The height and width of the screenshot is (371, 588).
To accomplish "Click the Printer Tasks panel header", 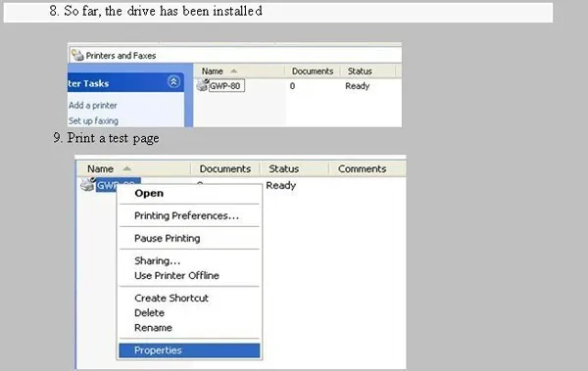I will click(125, 82).
